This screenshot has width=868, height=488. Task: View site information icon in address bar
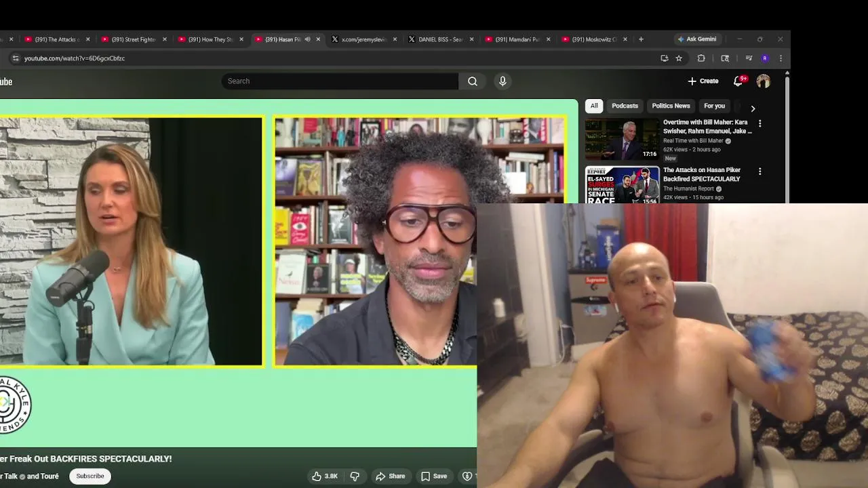point(16,58)
